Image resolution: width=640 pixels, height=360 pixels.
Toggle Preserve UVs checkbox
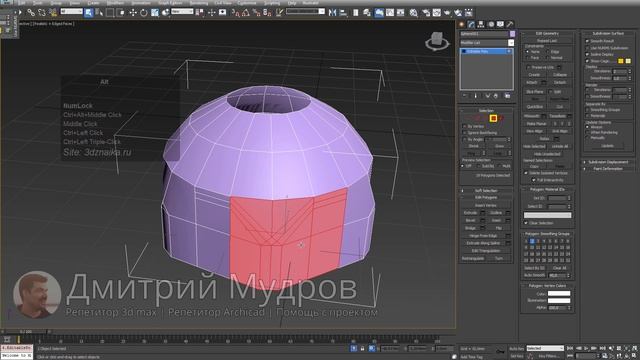pyautogui.click(x=528, y=67)
